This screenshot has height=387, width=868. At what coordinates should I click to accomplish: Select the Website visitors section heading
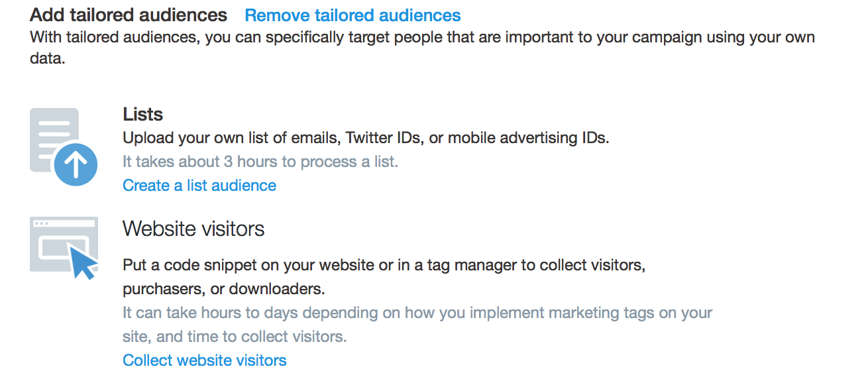(193, 229)
